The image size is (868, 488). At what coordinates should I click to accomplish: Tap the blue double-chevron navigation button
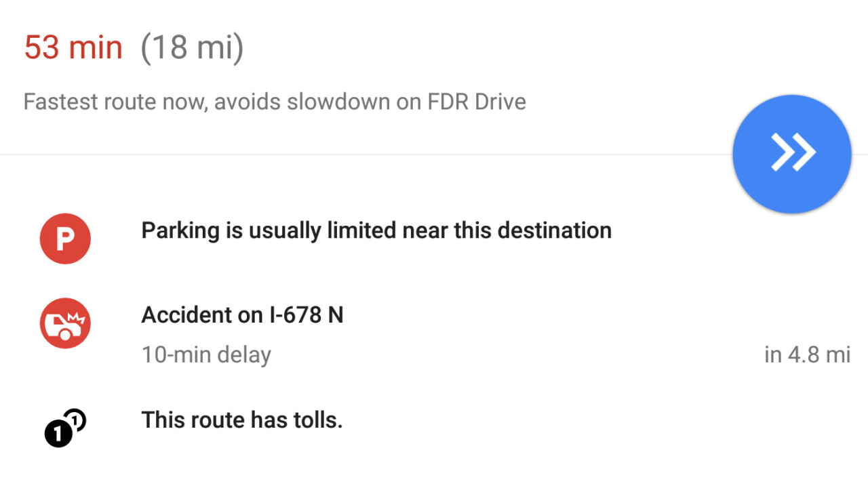tap(791, 154)
